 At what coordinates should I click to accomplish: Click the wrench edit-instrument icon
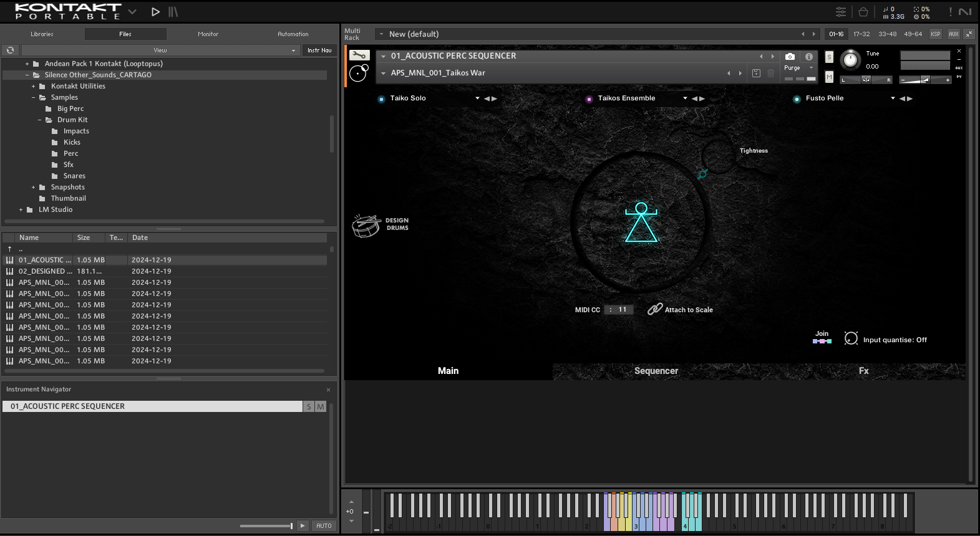point(359,55)
